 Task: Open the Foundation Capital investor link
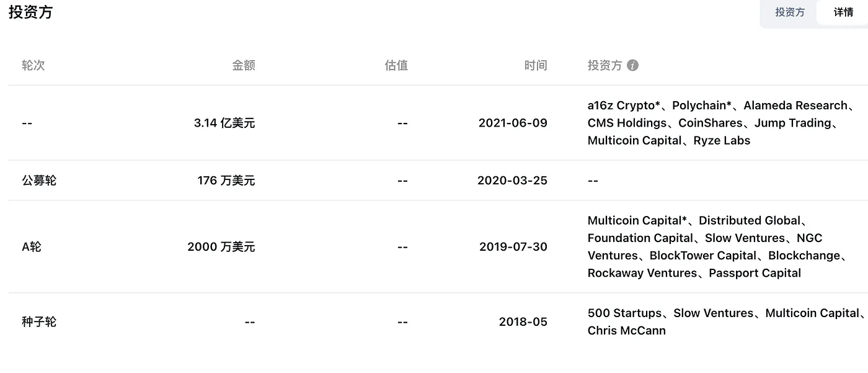coord(640,238)
